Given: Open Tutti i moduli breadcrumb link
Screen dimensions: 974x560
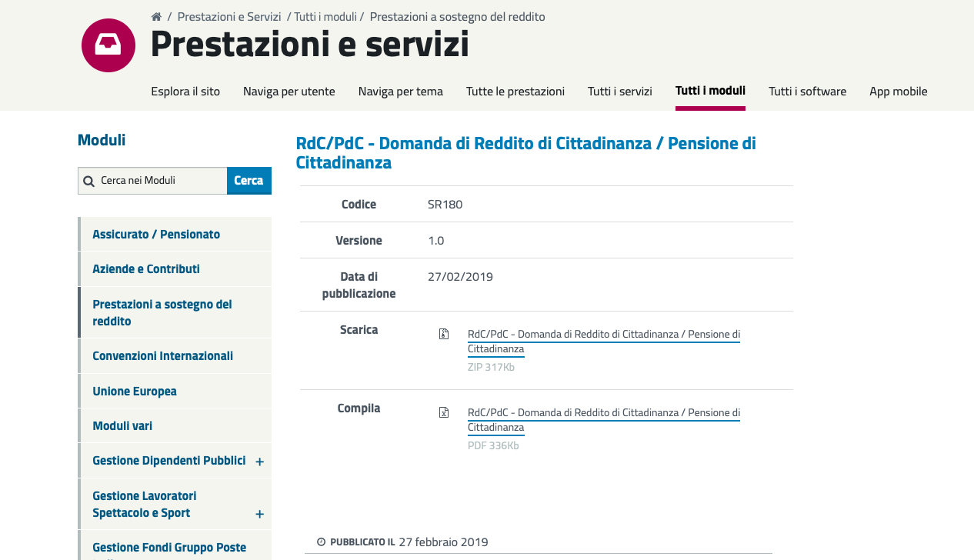Looking at the screenshot, I should tap(325, 17).
